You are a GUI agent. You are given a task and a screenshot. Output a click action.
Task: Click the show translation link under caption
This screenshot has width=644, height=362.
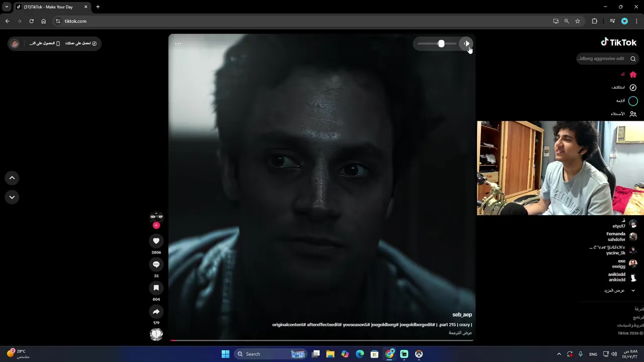coord(460,333)
